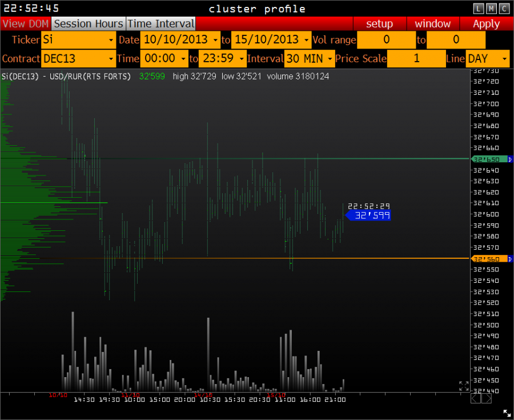Click the L window button

pos(479,9)
